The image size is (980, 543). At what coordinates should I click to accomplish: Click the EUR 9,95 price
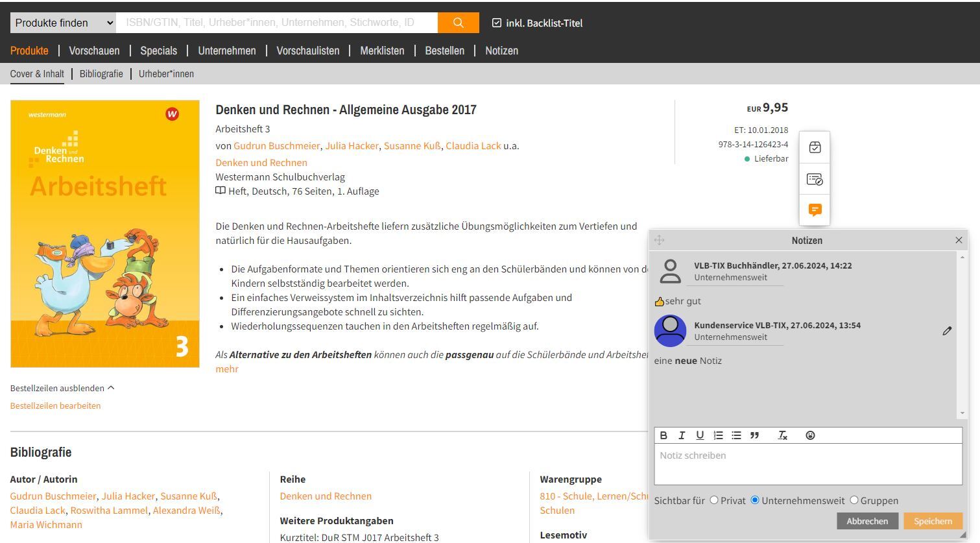767,108
